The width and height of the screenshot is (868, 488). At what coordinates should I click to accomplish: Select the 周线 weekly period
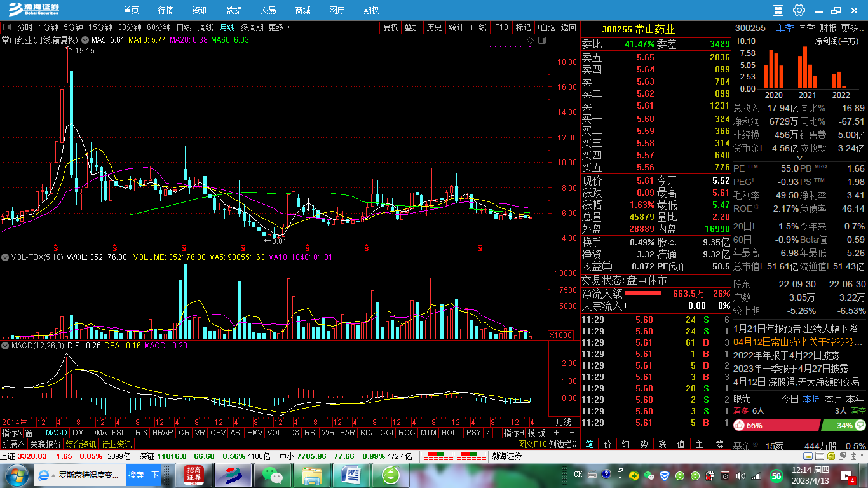206,27
